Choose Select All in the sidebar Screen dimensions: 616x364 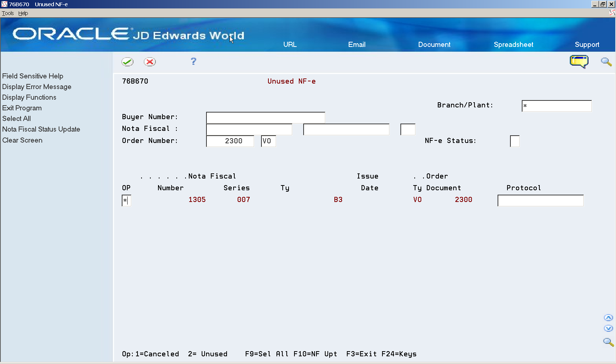coord(16,118)
